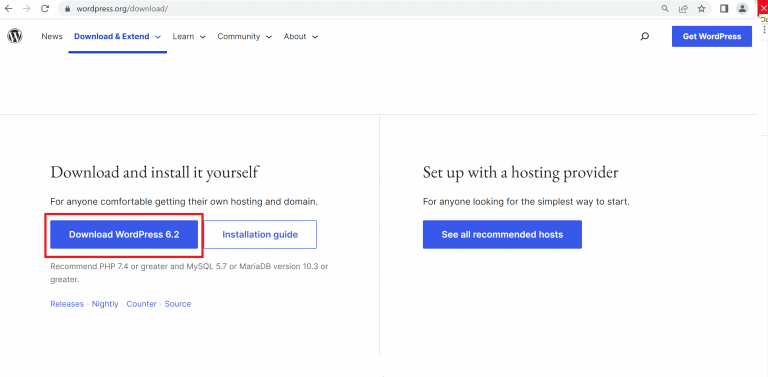Expand the About menu chevron
The image size is (768, 377).
point(315,37)
